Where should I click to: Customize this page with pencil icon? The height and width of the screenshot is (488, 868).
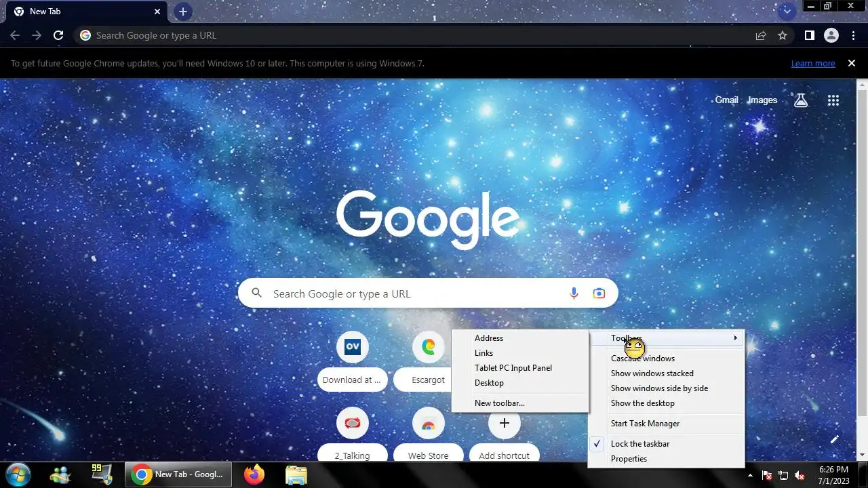[835, 439]
